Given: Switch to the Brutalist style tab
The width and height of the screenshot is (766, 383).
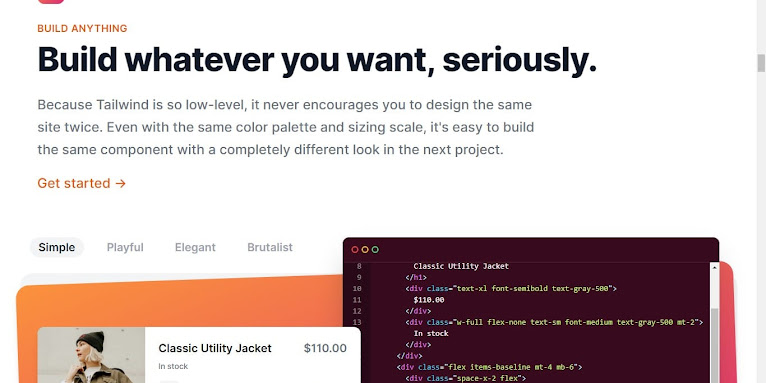Looking at the screenshot, I should point(270,247).
